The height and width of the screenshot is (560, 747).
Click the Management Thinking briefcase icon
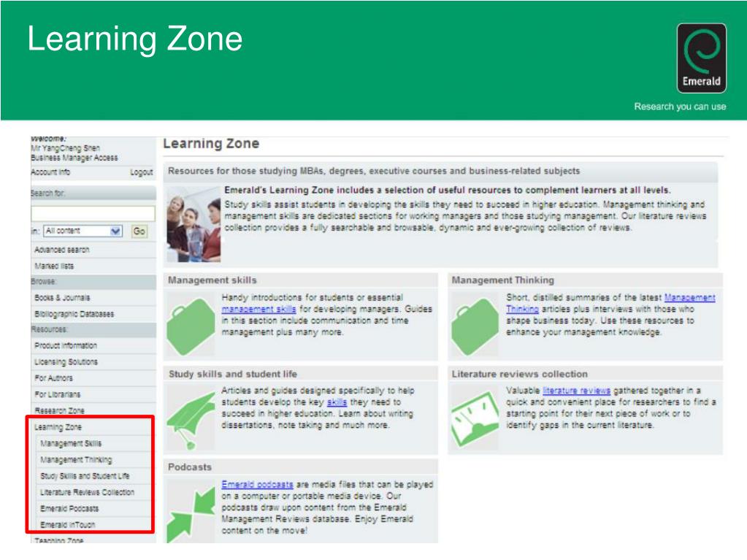coord(475,326)
